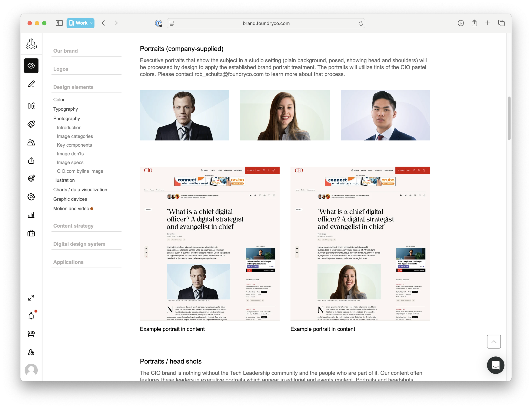Viewport: 532px width, 408px height.
Task: Open the settings gear in sidebar
Action: [x=31, y=197]
